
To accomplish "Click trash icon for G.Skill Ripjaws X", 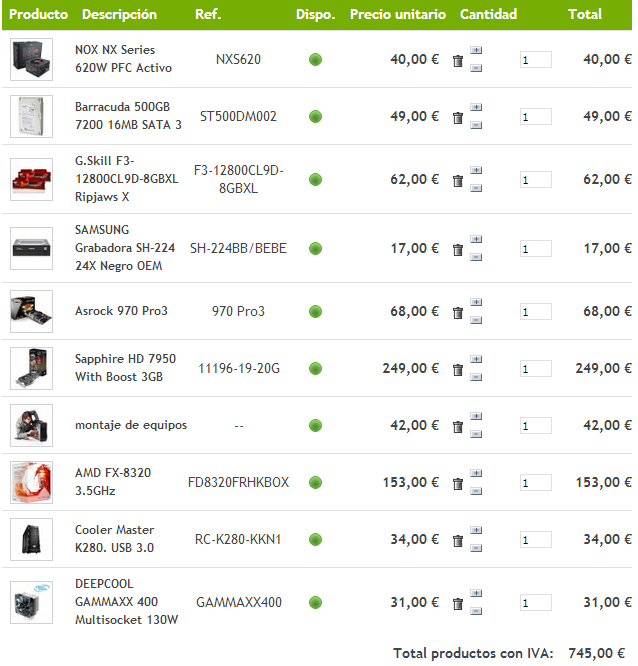I will coord(457,181).
